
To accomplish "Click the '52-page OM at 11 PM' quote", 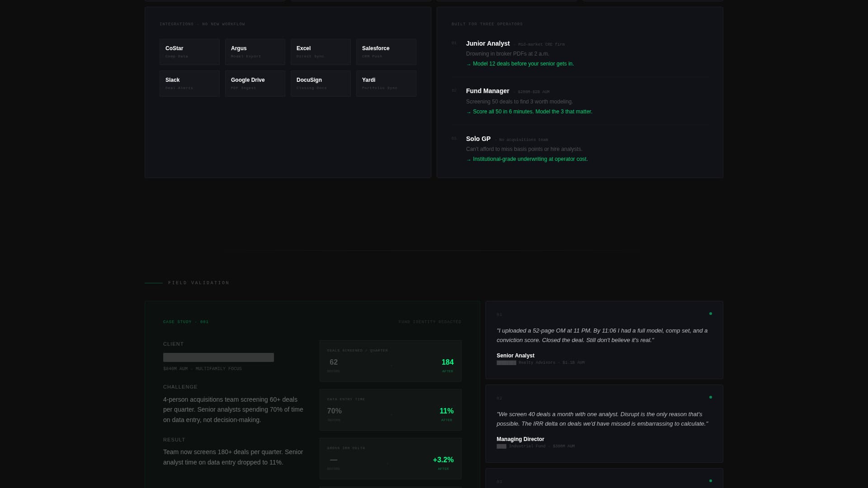I will point(602,335).
